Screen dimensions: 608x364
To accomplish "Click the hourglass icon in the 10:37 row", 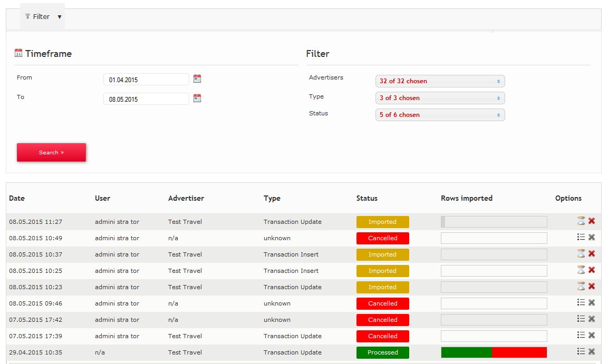I will pyautogui.click(x=581, y=253).
